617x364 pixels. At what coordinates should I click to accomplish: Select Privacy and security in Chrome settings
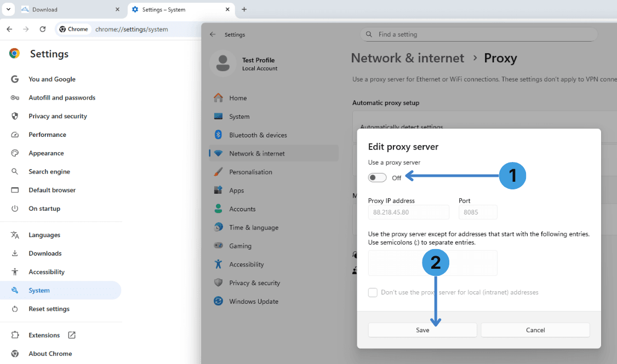pyautogui.click(x=58, y=116)
